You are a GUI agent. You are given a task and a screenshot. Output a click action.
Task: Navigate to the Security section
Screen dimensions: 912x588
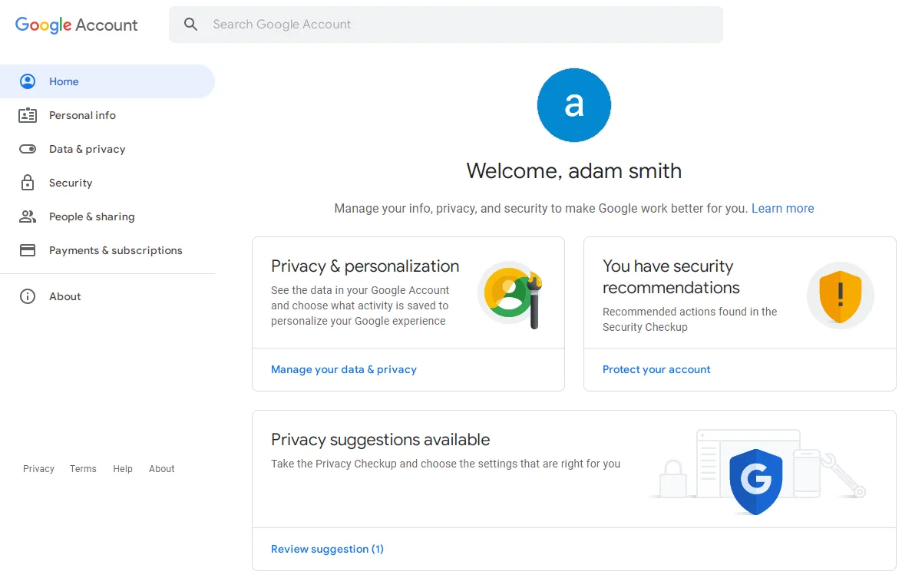click(x=107, y=183)
